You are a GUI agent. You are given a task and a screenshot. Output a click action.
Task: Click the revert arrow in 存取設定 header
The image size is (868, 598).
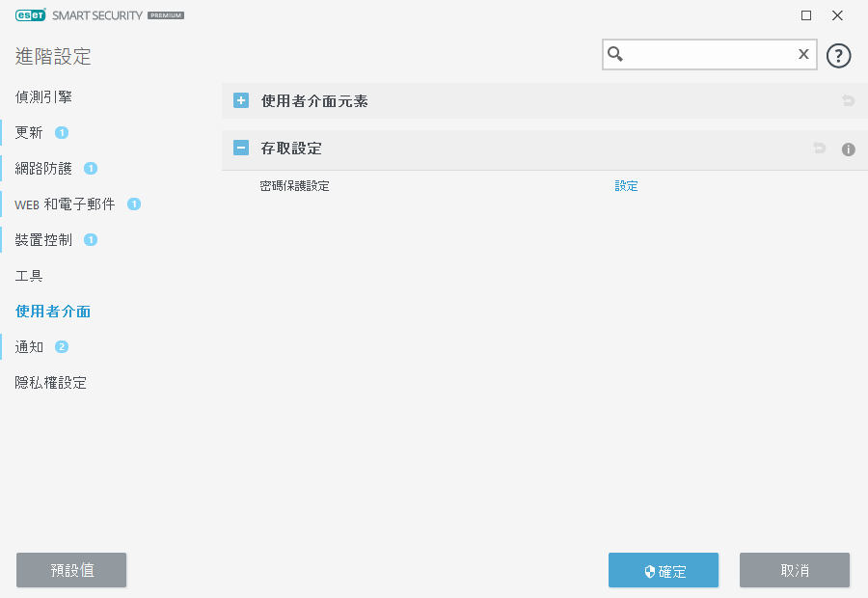click(x=819, y=149)
